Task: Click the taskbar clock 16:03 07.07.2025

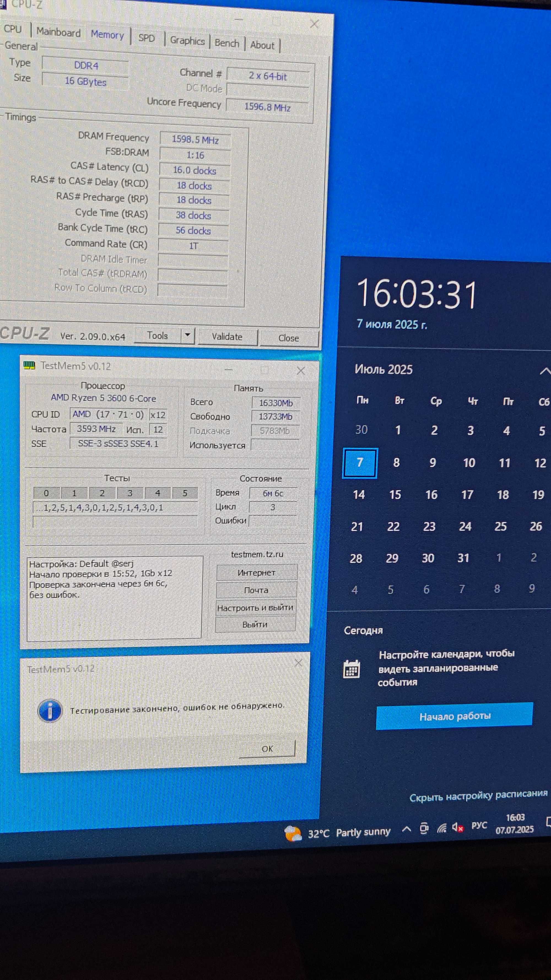Action: point(515,824)
